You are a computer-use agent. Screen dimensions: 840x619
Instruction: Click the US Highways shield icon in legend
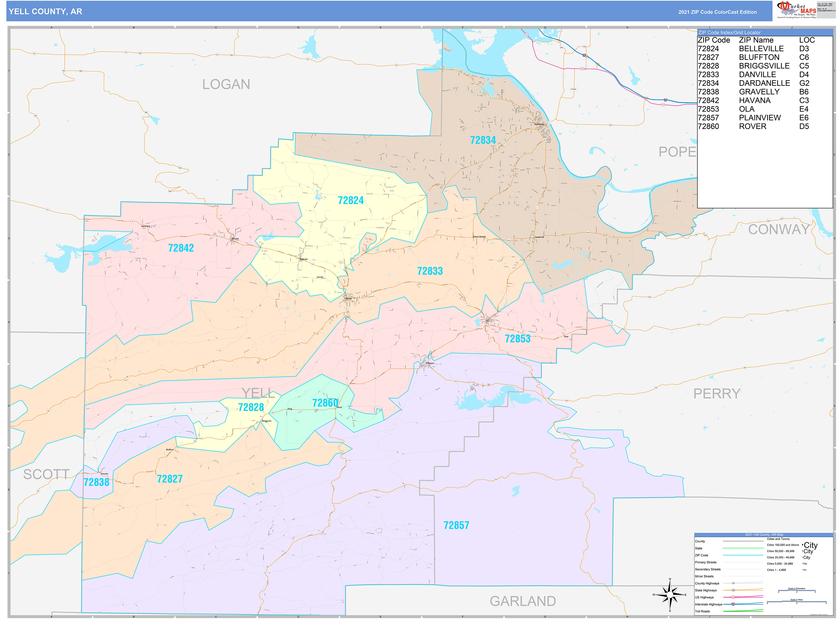coord(733,597)
